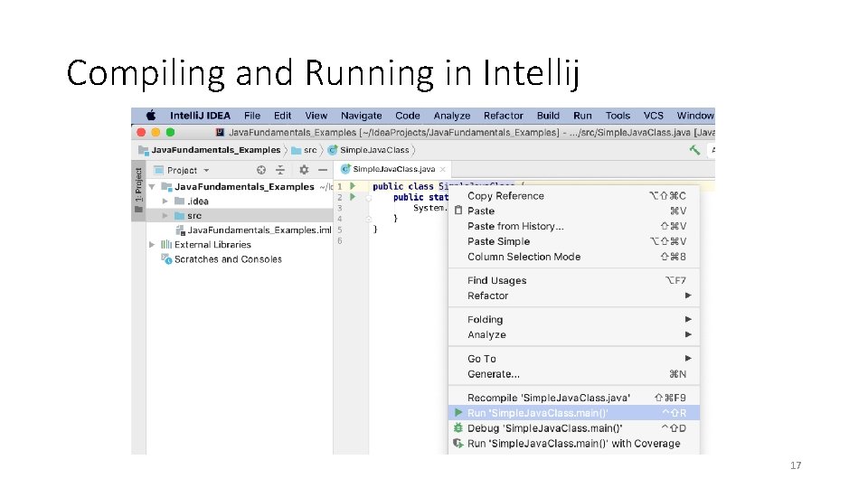Select the SimpleJavaClass.java editor tab
868x488 pixels.
tap(393, 169)
